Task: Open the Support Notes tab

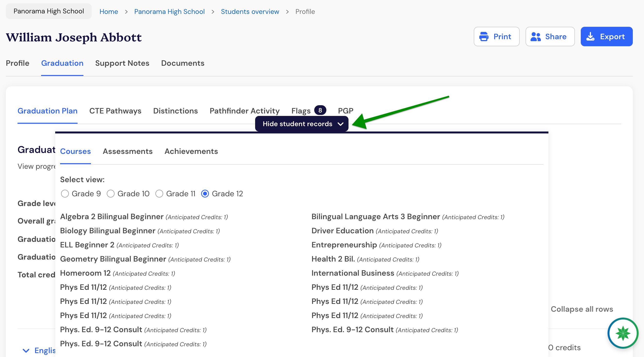Action: click(x=122, y=63)
